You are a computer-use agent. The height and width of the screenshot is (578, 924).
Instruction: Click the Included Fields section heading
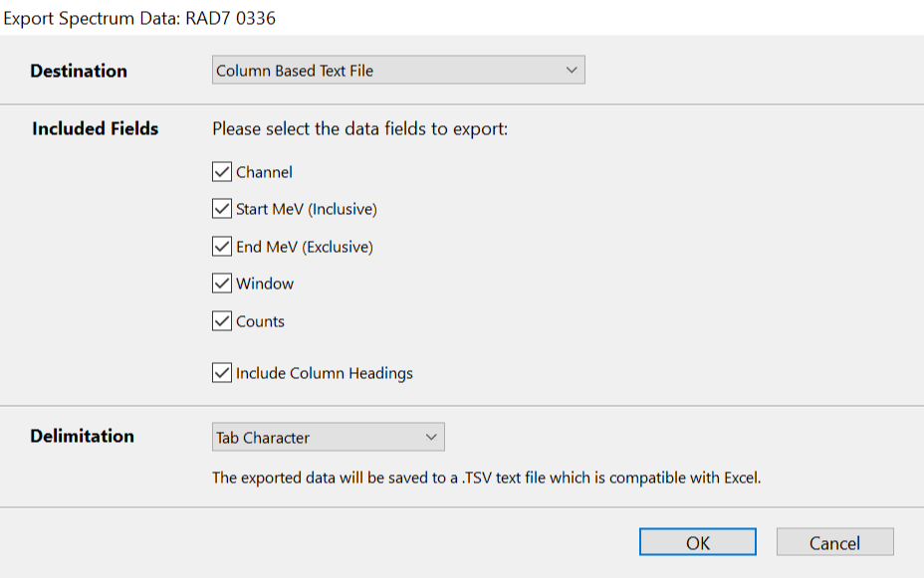click(96, 128)
